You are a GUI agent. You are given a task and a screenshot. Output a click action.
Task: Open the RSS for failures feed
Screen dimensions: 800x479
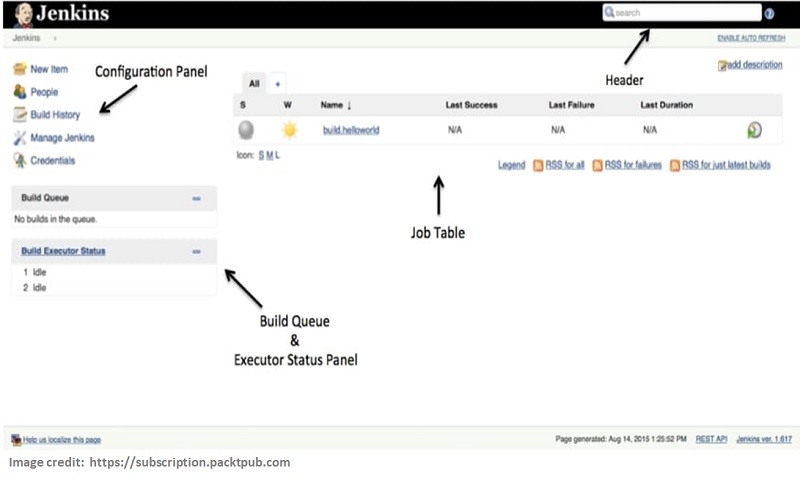632,165
